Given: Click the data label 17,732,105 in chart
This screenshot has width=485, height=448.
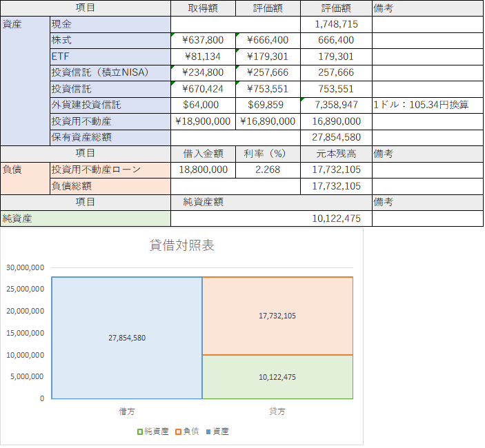Looking at the screenshot, I should pyautogui.click(x=277, y=316).
